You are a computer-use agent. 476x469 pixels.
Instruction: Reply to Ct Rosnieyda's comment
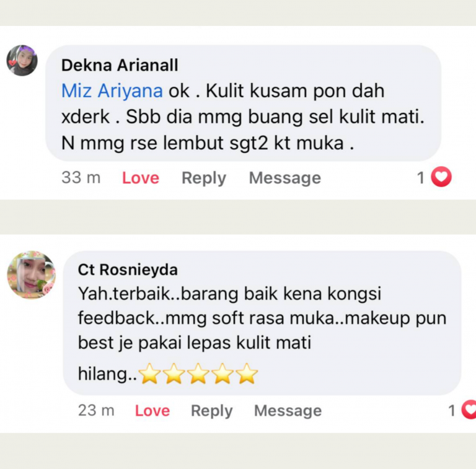pyautogui.click(x=211, y=411)
